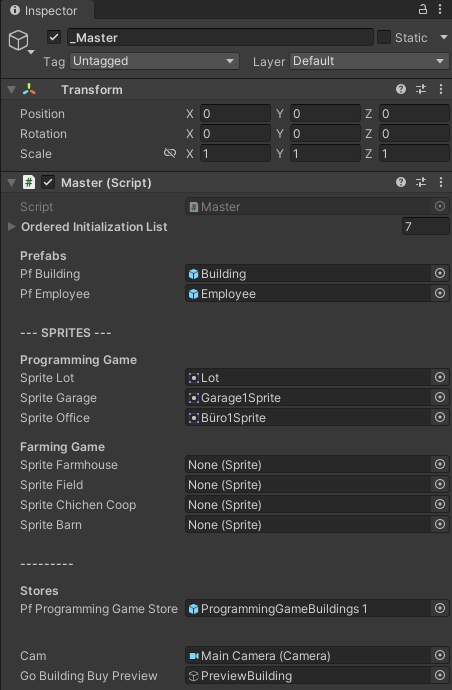Screen dimensions: 452x690
Task: Open Transform preset settings icon
Action: [421, 89]
